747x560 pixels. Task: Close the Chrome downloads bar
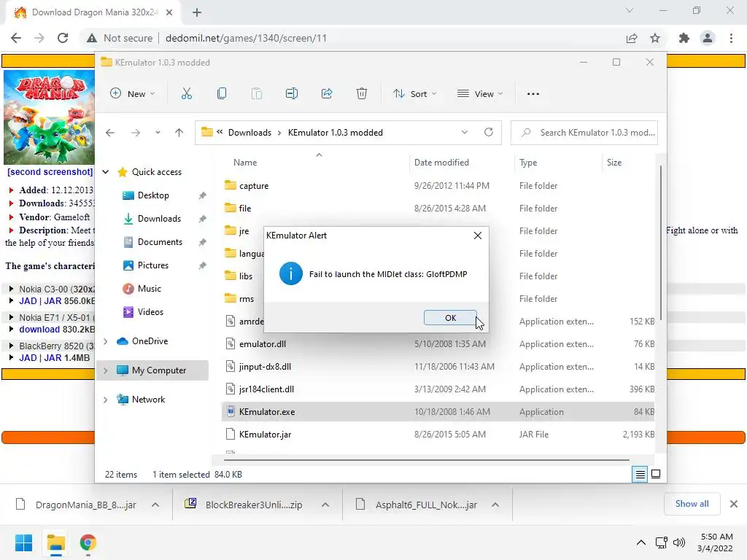[734, 503]
